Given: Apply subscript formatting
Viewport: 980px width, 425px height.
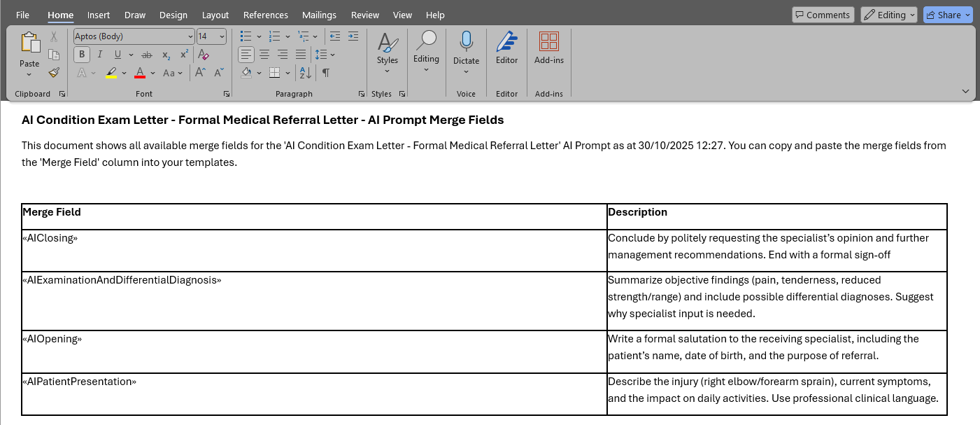Looking at the screenshot, I should (166, 55).
